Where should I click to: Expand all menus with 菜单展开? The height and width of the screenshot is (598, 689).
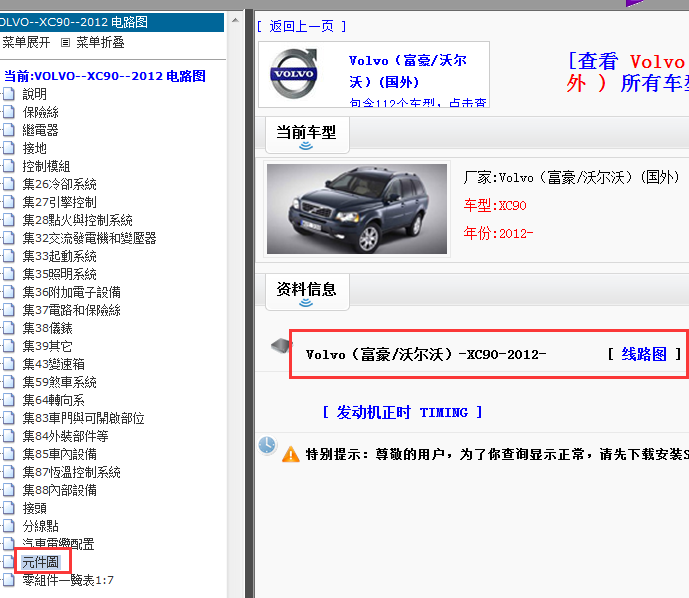26,42
